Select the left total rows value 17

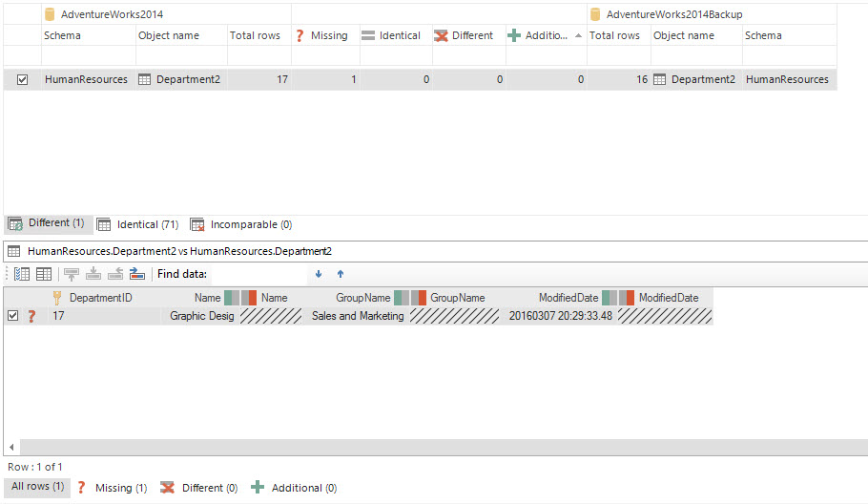259,79
